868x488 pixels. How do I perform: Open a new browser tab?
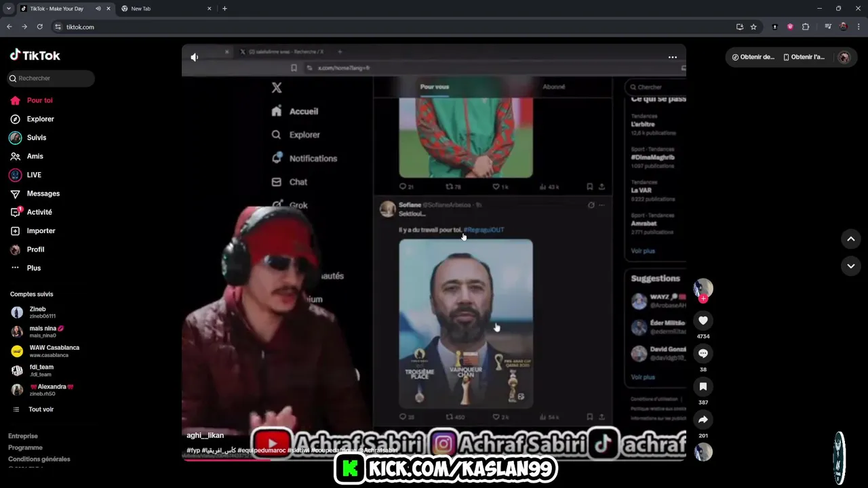pos(224,9)
